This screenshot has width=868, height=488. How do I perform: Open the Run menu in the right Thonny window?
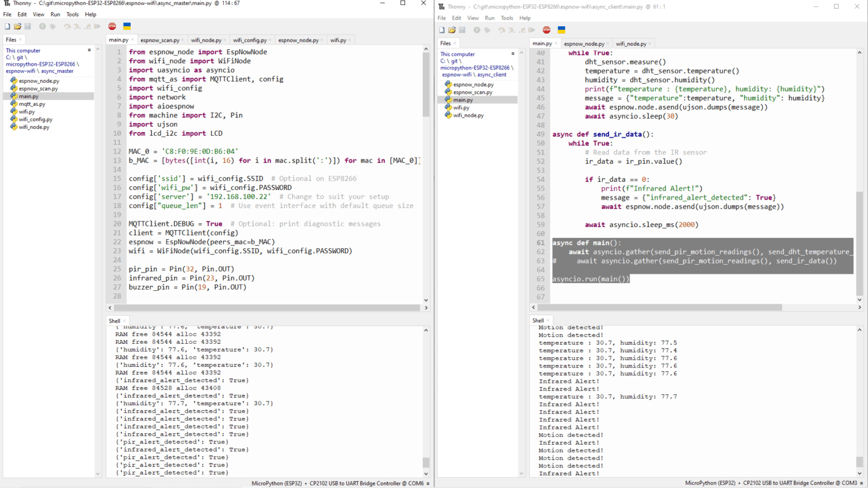(x=489, y=18)
